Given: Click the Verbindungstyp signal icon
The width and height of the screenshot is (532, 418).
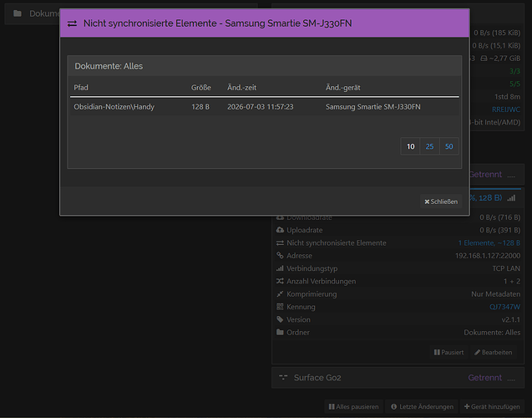Looking at the screenshot, I should pos(280,268).
